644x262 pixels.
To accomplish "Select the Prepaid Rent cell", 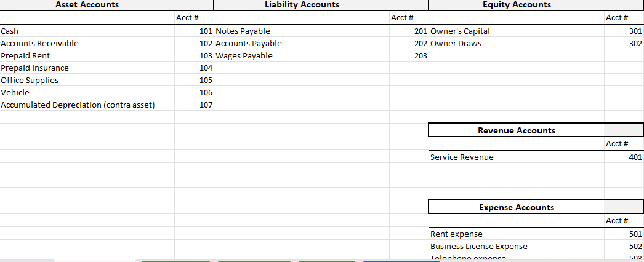I will click(87, 55).
